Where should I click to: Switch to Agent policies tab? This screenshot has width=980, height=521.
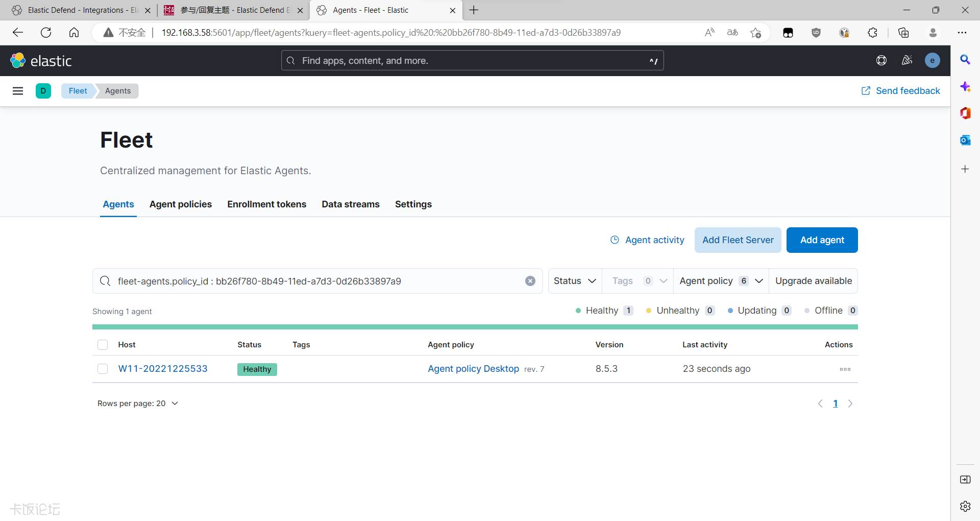pos(181,204)
